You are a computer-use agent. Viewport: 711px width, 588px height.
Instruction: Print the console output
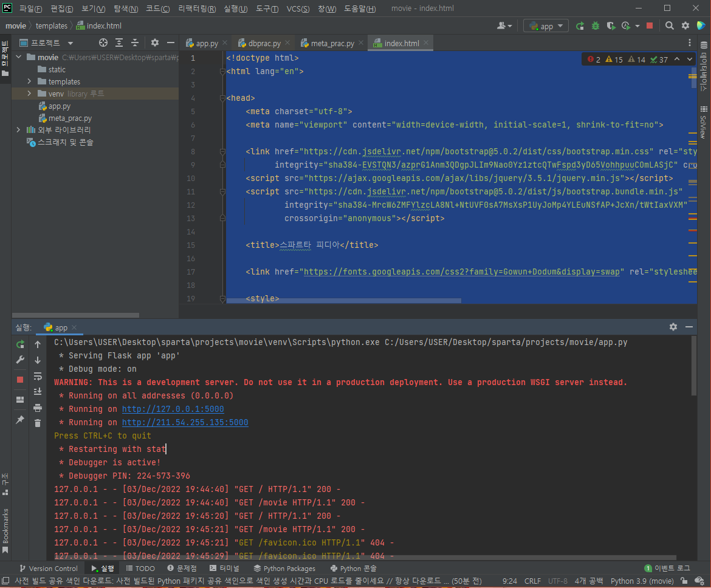38,408
